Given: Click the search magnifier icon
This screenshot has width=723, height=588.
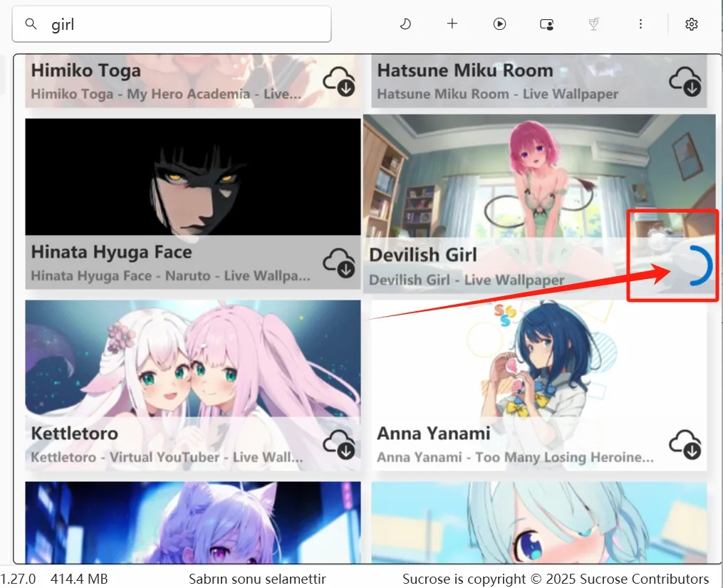Looking at the screenshot, I should pos(31,24).
